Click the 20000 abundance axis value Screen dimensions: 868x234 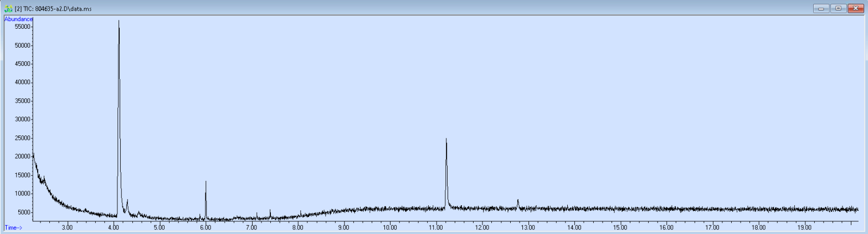(22, 157)
